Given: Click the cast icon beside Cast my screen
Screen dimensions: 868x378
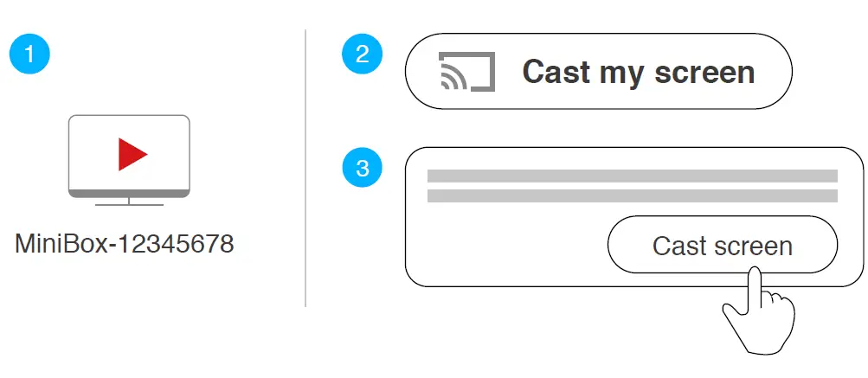Looking at the screenshot, I should tap(466, 72).
